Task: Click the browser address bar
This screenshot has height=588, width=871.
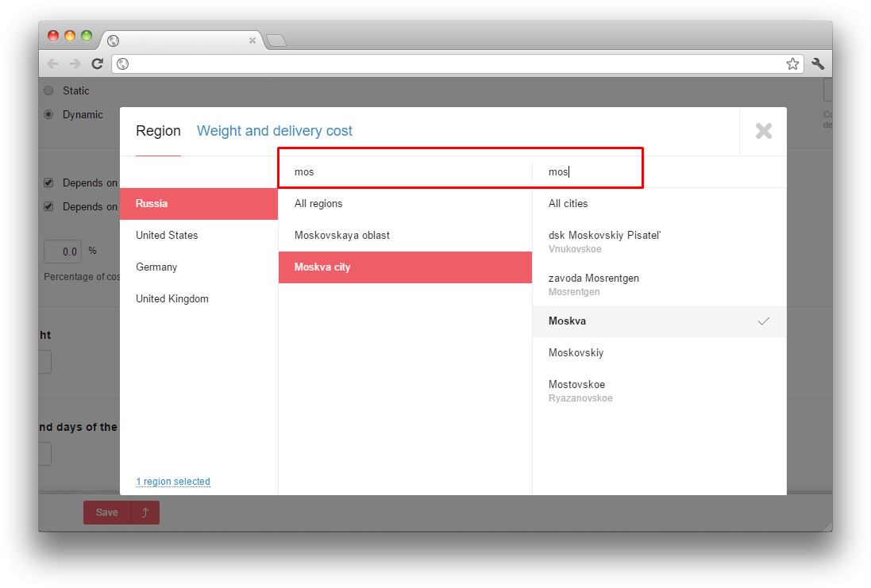Action: coord(456,63)
